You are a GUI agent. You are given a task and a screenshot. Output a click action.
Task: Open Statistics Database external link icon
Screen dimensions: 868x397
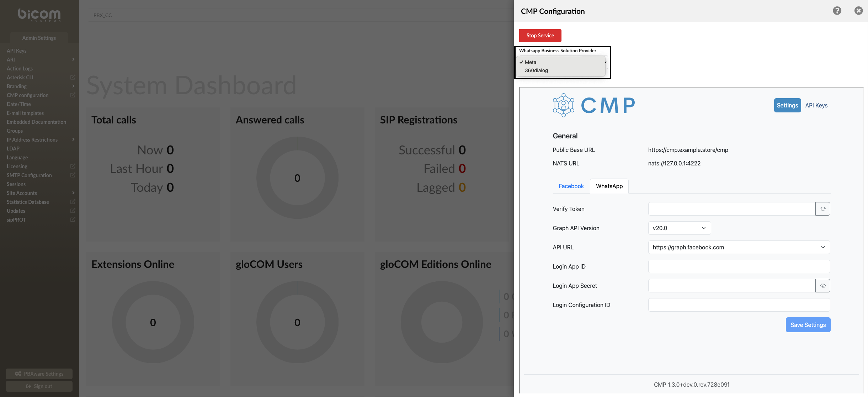pyautogui.click(x=73, y=202)
